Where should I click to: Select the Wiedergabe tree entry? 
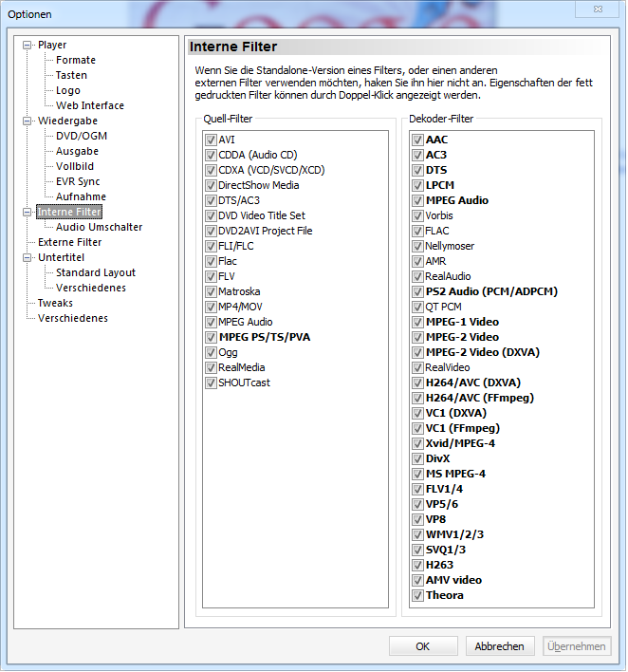point(67,121)
